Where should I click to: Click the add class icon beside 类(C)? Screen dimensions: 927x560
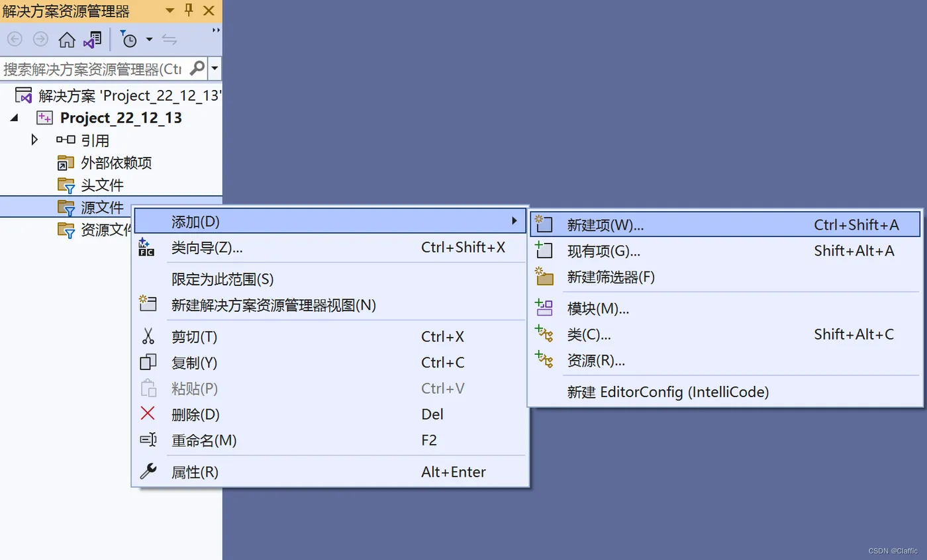(544, 334)
